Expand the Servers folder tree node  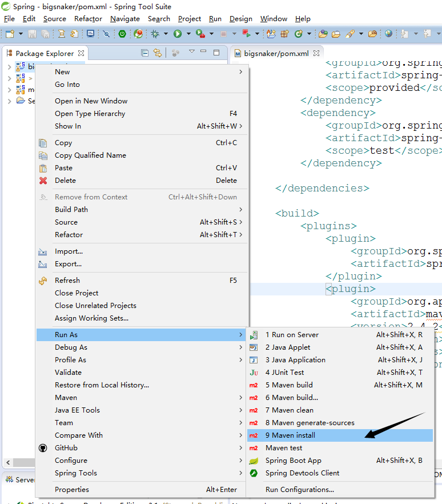(x=9, y=101)
